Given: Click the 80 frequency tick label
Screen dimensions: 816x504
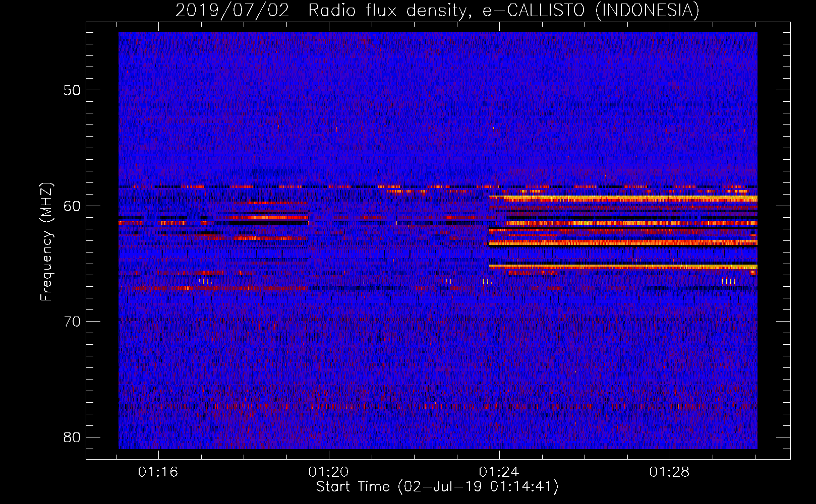Looking at the screenshot, I should (72, 437).
